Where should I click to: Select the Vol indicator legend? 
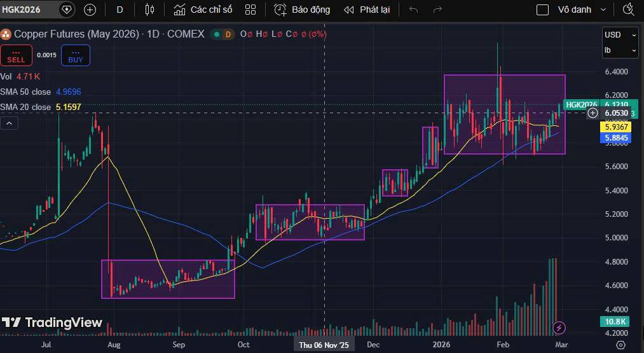click(x=6, y=76)
